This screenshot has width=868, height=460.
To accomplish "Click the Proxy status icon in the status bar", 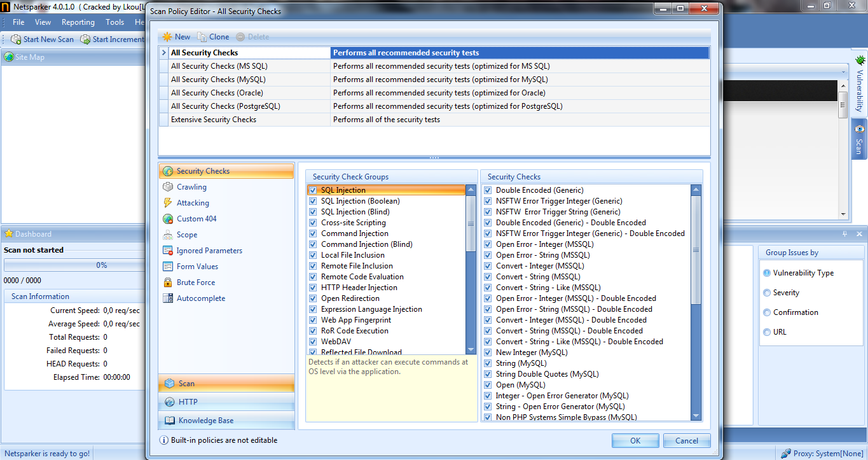I will [787, 454].
